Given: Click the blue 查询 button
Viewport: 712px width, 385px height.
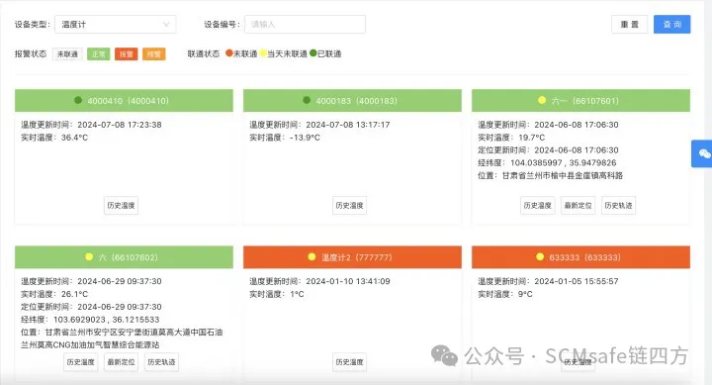Looking at the screenshot, I should point(672,25).
